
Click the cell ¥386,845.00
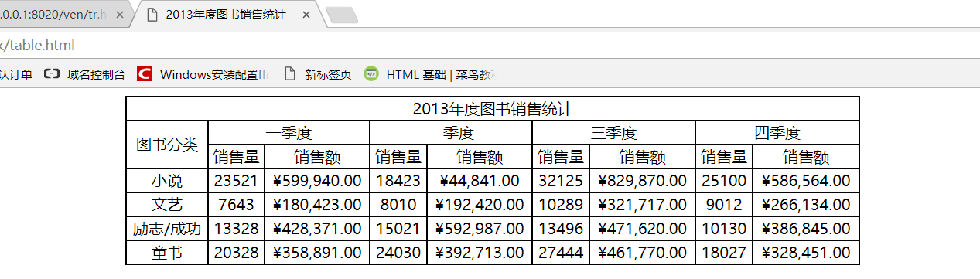click(x=806, y=229)
